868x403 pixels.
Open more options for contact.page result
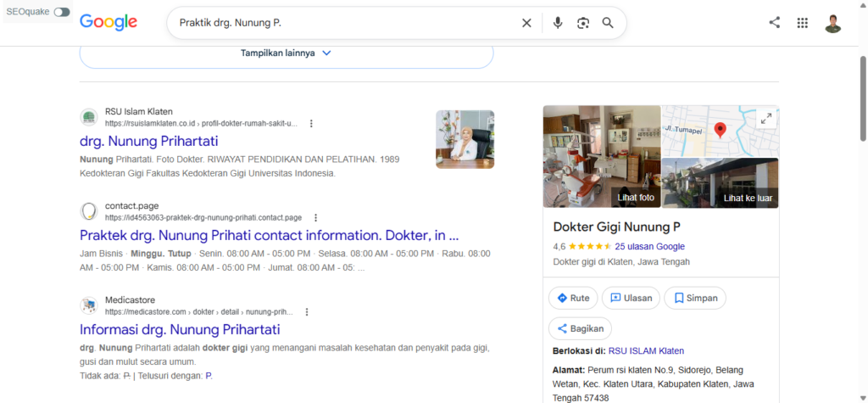pos(315,218)
